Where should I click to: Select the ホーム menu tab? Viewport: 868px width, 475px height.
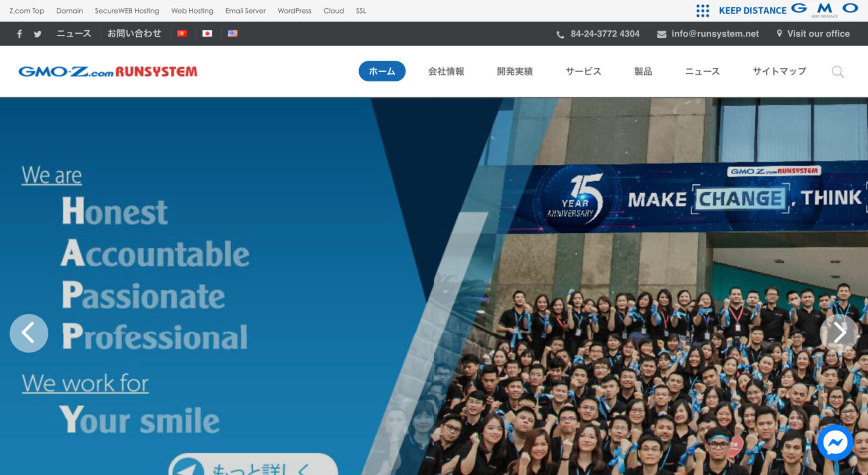[x=382, y=71]
